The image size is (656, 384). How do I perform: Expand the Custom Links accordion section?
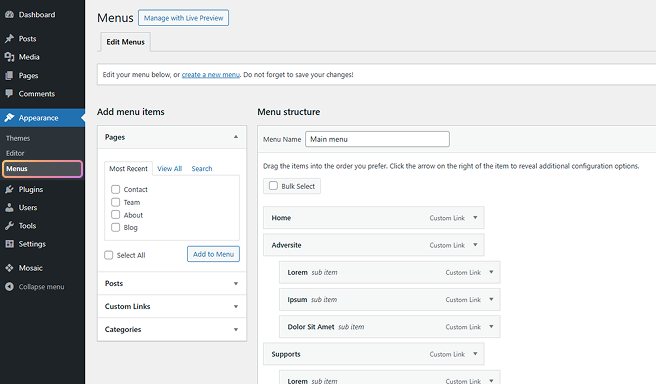pyautogui.click(x=172, y=307)
